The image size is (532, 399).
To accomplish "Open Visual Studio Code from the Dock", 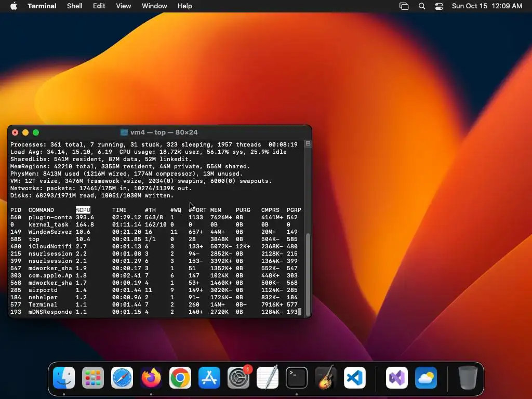I will tap(355, 378).
